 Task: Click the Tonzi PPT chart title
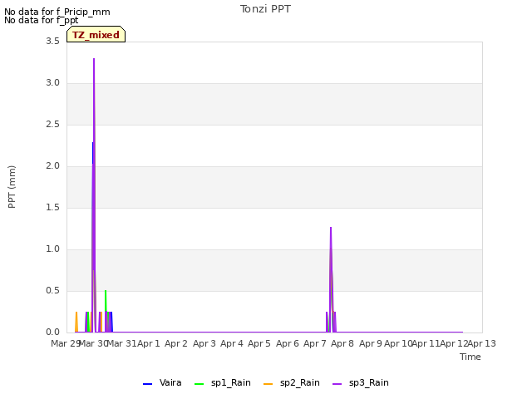pos(265,9)
